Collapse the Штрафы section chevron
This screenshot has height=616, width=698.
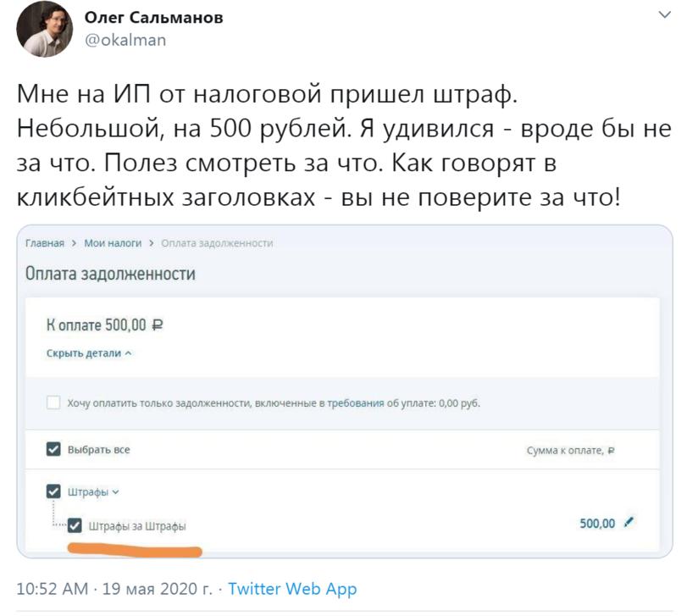116,492
